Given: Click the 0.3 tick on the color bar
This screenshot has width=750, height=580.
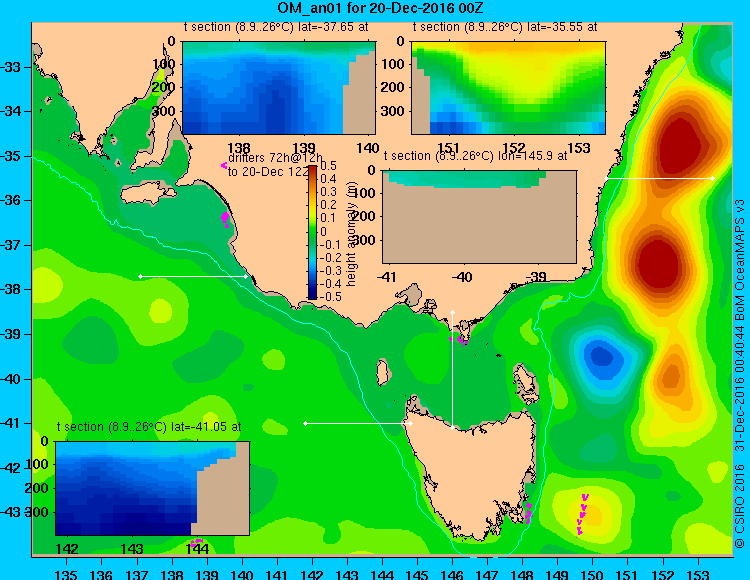Looking at the screenshot, I should (x=328, y=192).
